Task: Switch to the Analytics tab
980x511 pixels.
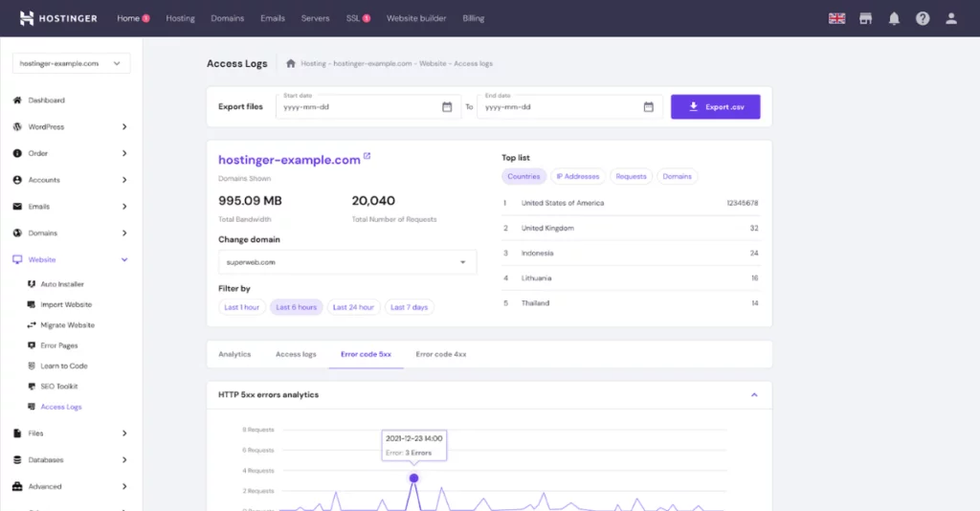Action: pos(234,354)
